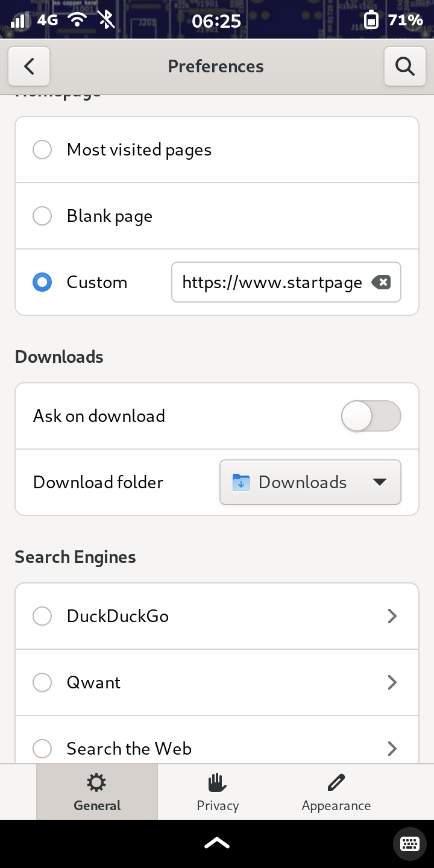Switch to the Privacy tab

pyautogui.click(x=218, y=792)
